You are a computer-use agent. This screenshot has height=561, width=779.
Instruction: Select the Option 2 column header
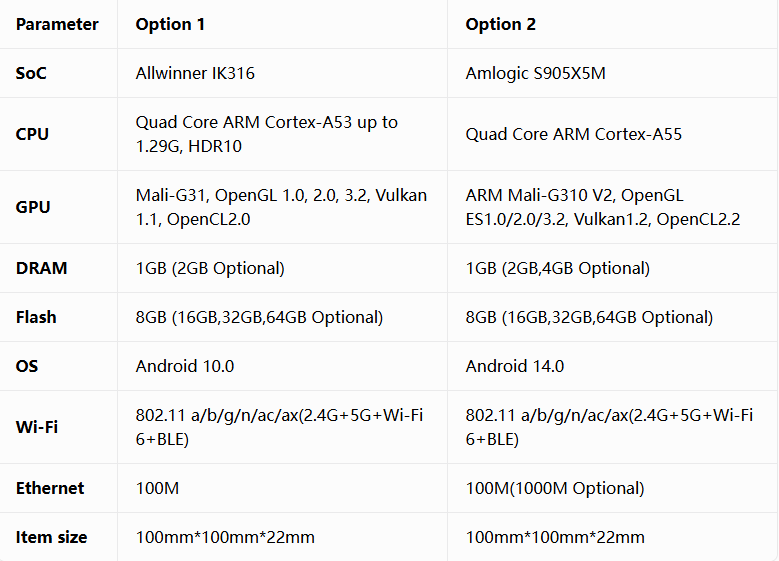tap(500, 24)
